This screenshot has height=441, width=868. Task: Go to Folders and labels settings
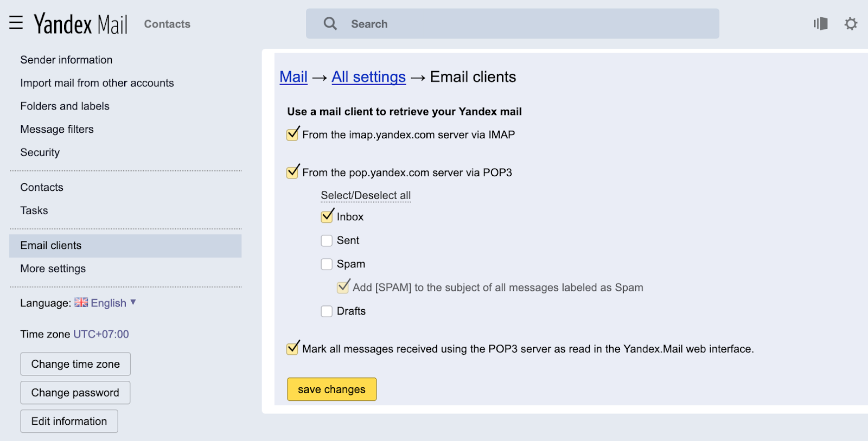[x=65, y=106]
